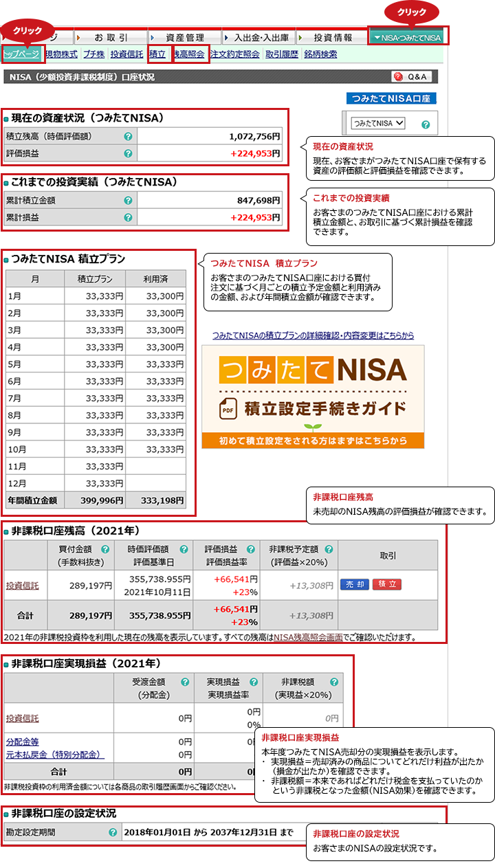This screenshot has height=868, width=495.
Task: Open help icon for 勘定設定期間
Action: [x=113, y=833]
